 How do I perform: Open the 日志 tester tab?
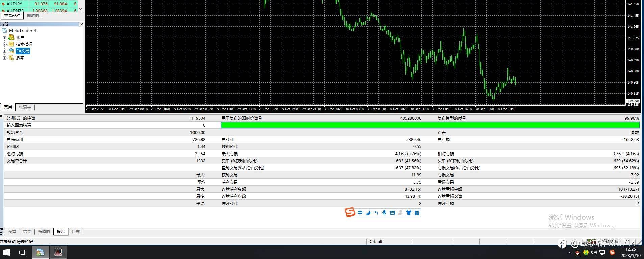click(x=76, y=232)
